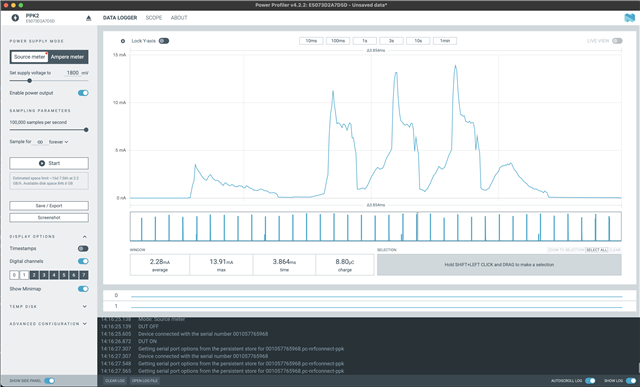
Task: Select digital channel 7 box
Action: [83, 275]
